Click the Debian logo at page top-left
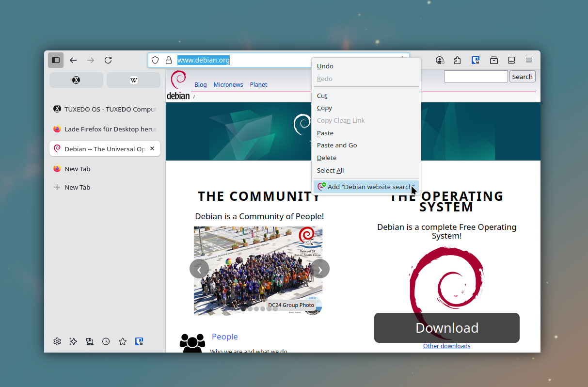 coord(178,85)
